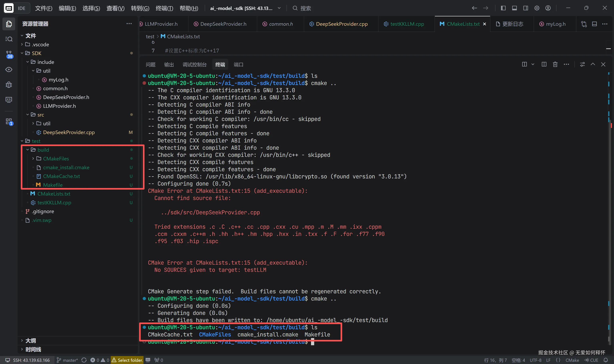Toggle the primary sidebar layout button
Screen dimensions: 614x364
pyautogui.click(x=503, y=8)
